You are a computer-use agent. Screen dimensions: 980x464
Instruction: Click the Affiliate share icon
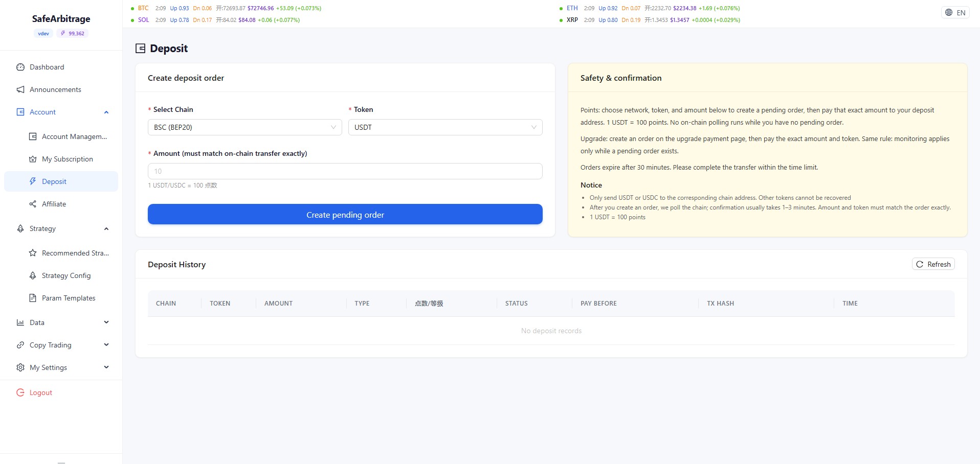click(x=33, y=204)
